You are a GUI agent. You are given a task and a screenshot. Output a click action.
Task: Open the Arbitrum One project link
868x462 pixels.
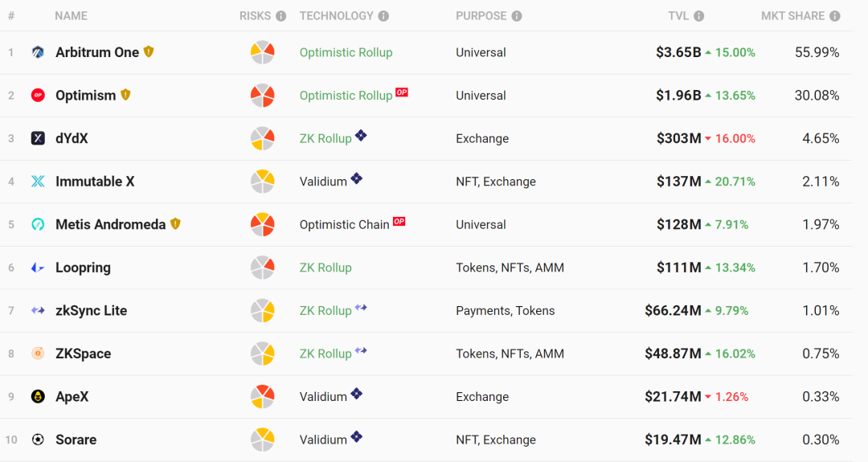97,52
